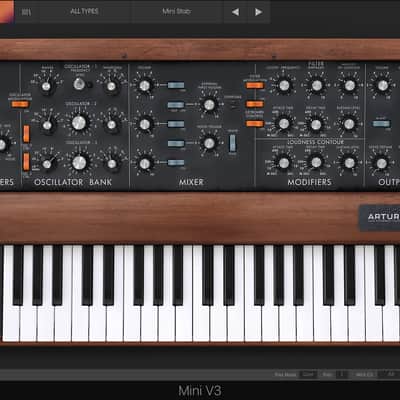The width and height of the screenshot is (400, 400).
Task: Click the Loudness Contour Decay Time knob
Action: (316, 162)
